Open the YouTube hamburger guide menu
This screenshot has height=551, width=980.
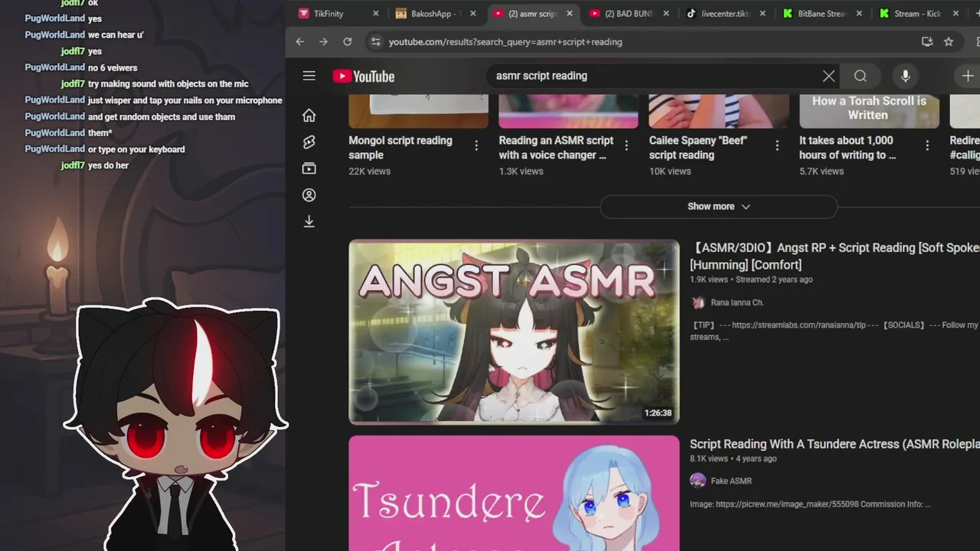[x=309, y=76]
